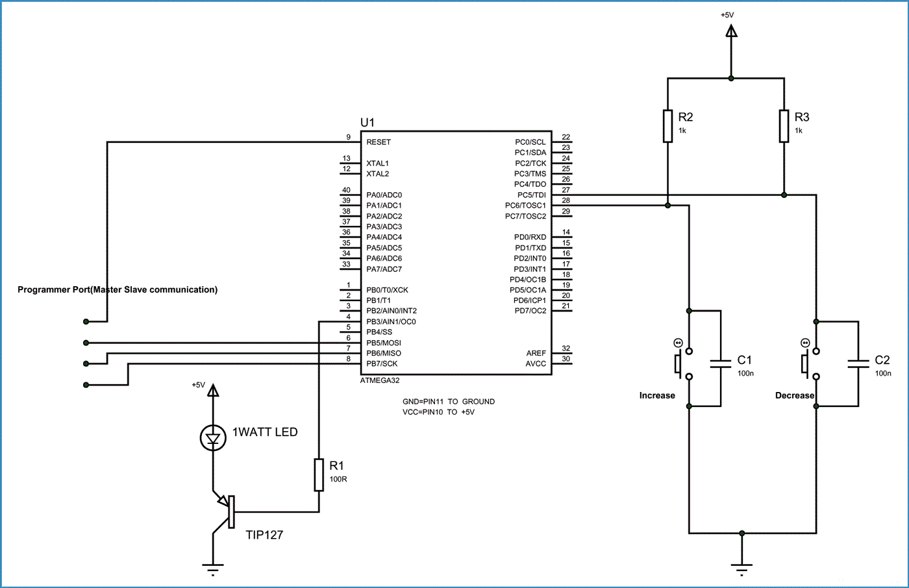Select the VCC=PIN10 TO +5V note
The image size is (909, 588).
pos(438,412)
